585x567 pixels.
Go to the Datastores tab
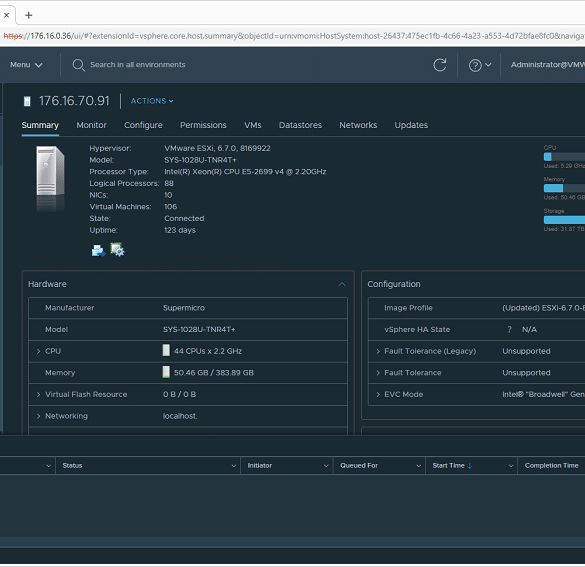tap(300, 125)
